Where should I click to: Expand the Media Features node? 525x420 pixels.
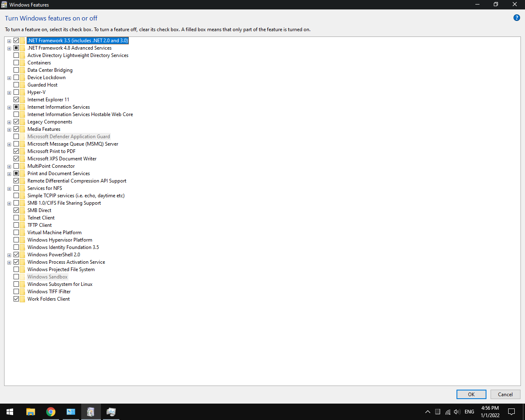(9, 130)
